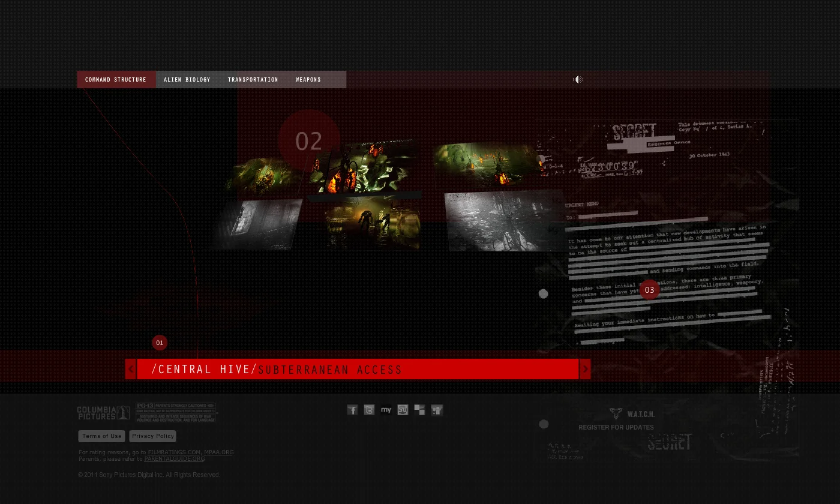Advance with the right carousel arrow
The height and width of the screenshot is (504, 840).
click(585, 368)
